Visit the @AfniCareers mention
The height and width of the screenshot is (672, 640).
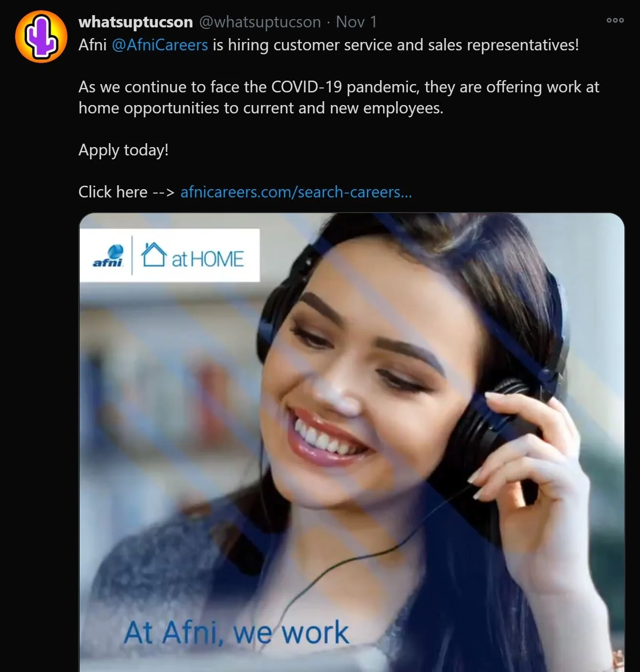[x=160, y=45]
